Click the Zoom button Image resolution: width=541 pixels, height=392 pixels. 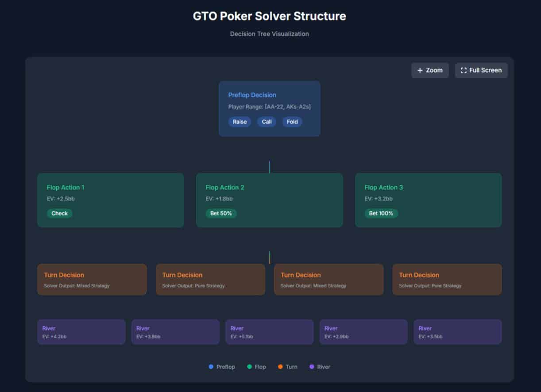pyautogui.click(x=430, y=70)
